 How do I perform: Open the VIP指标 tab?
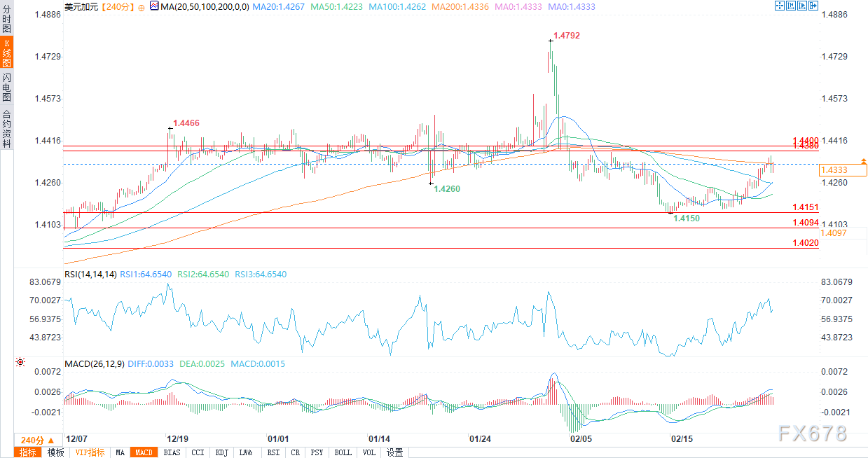click(90, 452)
